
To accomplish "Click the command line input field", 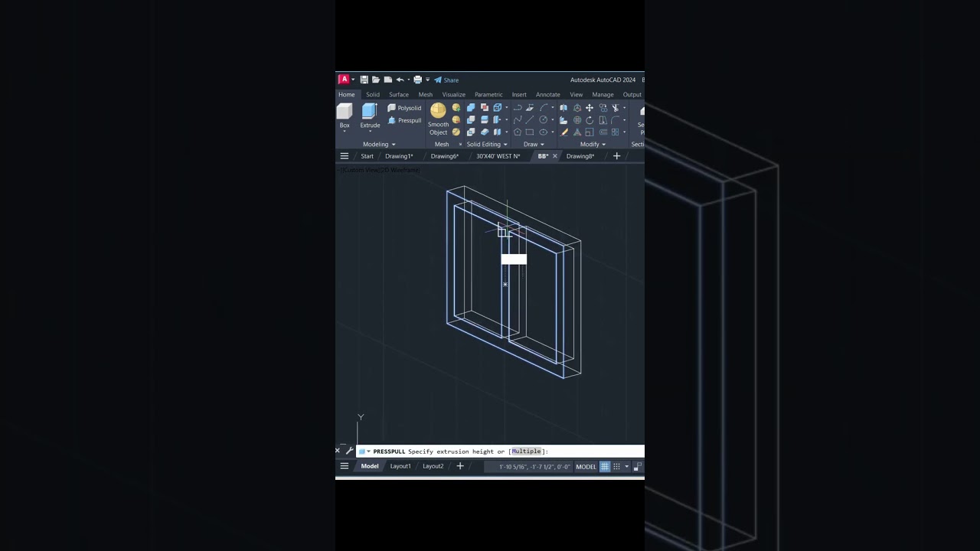I will coord(501,452).
